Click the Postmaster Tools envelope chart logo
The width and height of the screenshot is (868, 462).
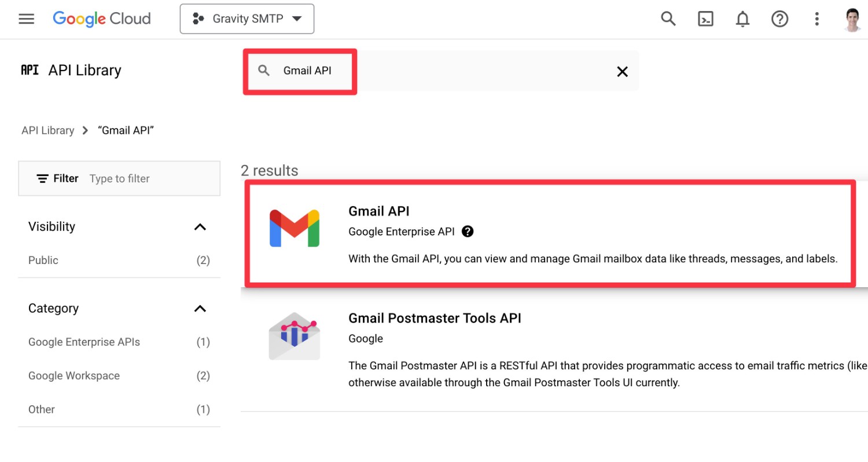tap(295, 336)
